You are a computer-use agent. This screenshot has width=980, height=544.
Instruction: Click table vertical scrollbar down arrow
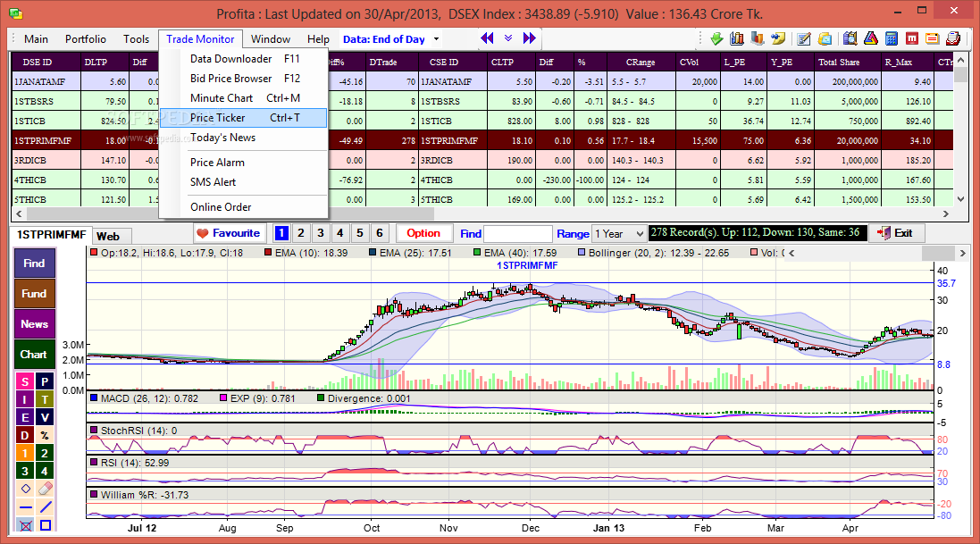(x=961, y=199)
